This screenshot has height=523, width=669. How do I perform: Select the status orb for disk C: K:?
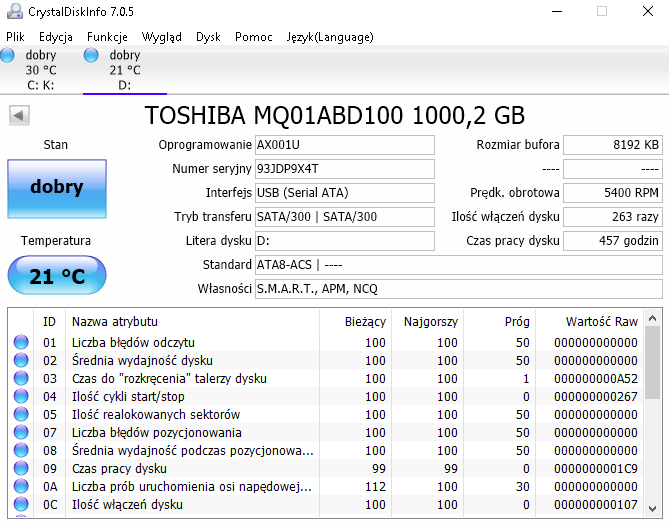click(7, 55)
